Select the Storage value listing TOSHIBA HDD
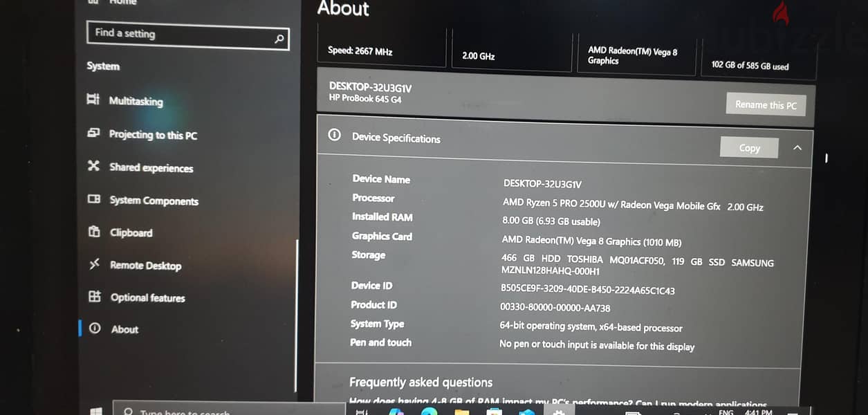Image resolution: width=868 pixels, height=415 pixels. coord(637,266)
